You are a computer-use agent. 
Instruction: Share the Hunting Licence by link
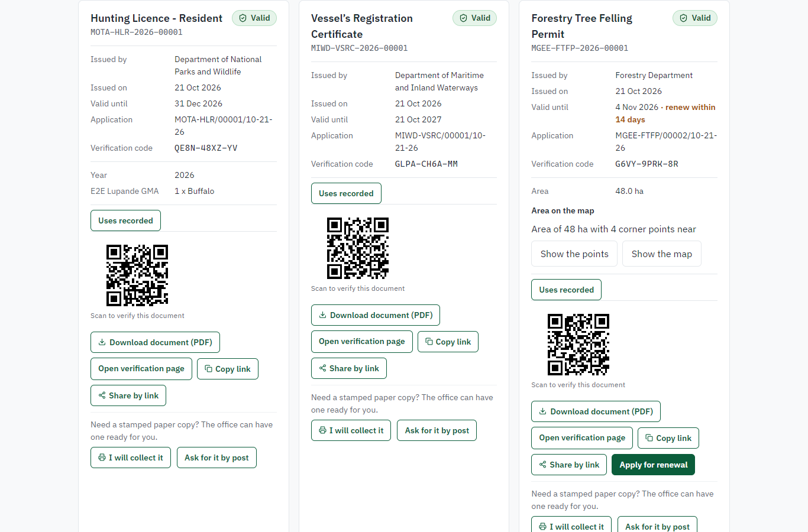(x=128, y=395)
